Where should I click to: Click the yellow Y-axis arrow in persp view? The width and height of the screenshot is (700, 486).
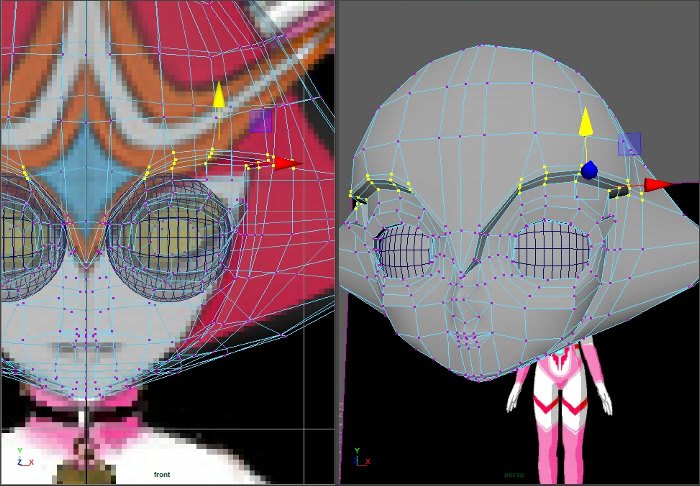point(586,122)
